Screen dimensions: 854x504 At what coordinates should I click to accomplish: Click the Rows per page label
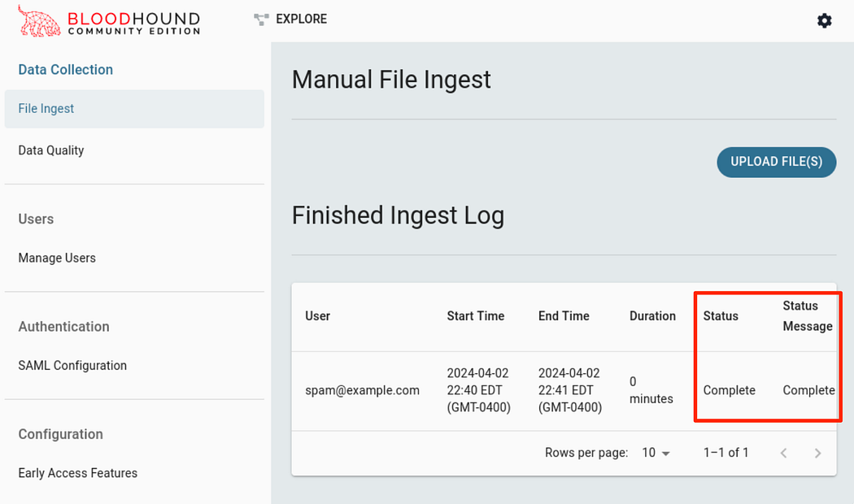point(586,453)
